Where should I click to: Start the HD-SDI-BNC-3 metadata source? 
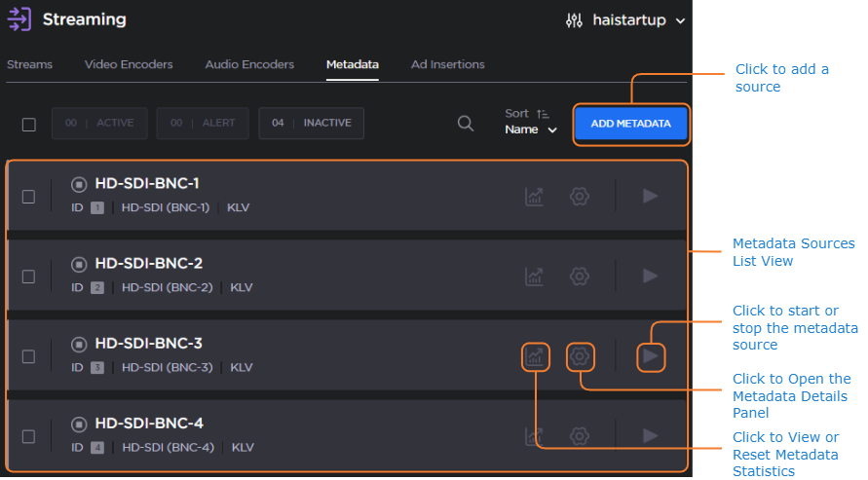click(x=651, y=356)
